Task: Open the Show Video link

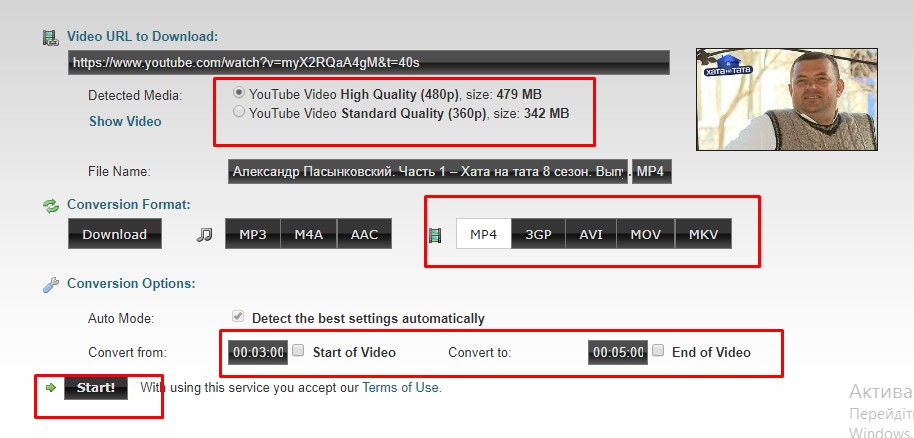Action: (125, 121)
